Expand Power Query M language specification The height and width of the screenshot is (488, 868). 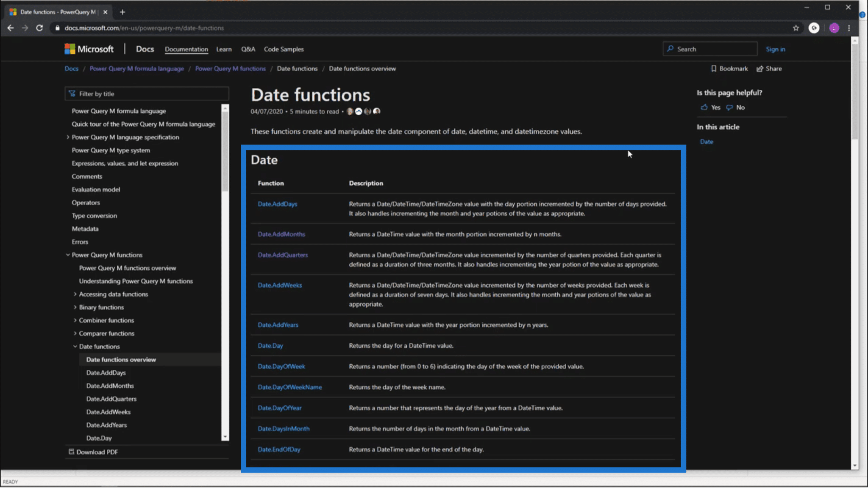click(68, 137)
